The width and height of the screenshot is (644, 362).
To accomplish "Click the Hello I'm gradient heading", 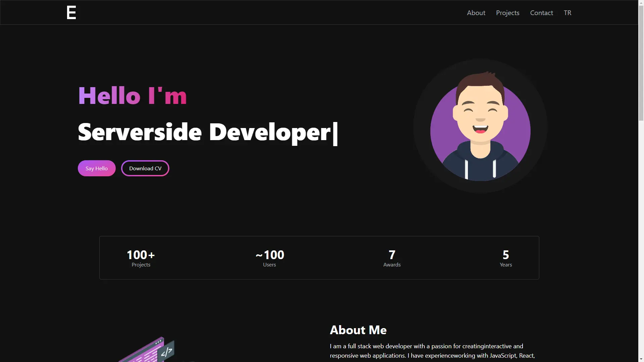I will click(132, 96).
